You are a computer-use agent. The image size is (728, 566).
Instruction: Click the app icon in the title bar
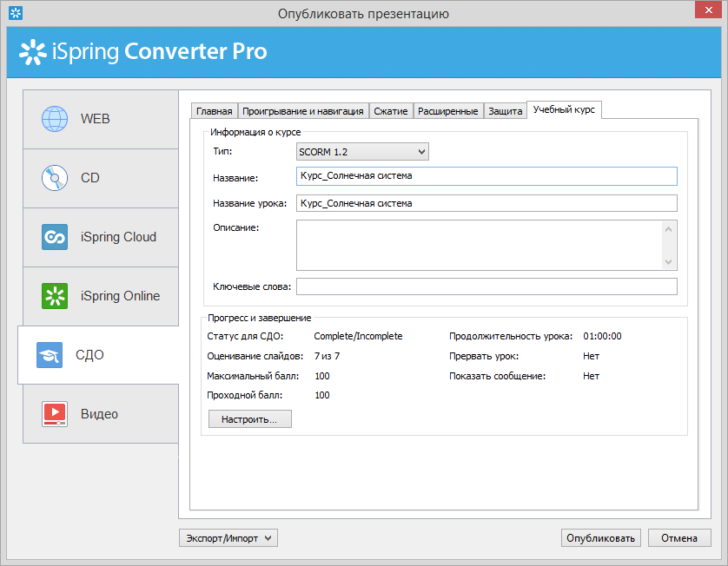click(16, 13)
